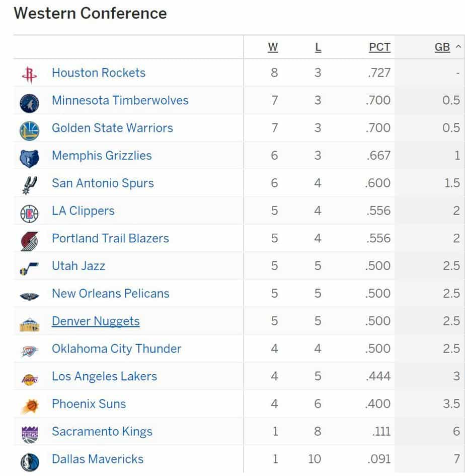Click the Memphis Grizzlies bear logo

[29, 159]
